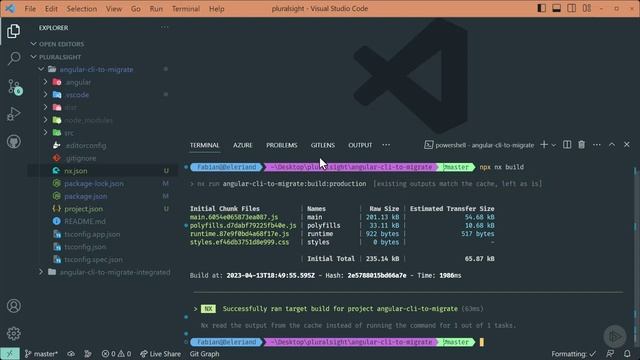Click errors and warnings count in status bar
Viewport: 640px width, 360px height.
click(x=116, y=354)
